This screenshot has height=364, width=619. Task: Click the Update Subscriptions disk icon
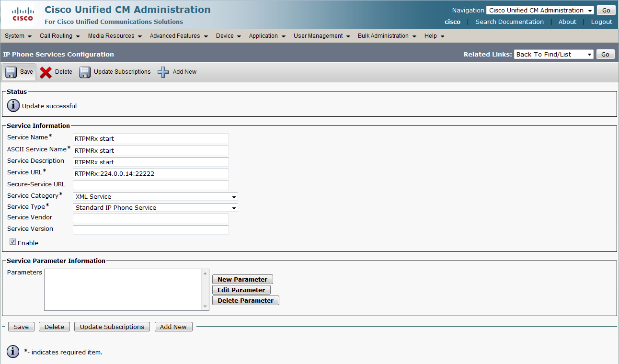(x=85, y=72)
